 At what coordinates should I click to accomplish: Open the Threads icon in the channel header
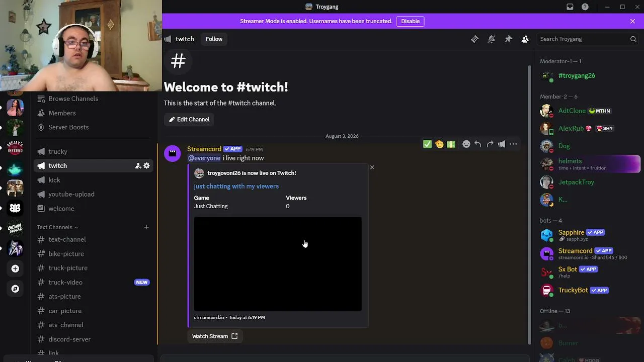point(474,39)
